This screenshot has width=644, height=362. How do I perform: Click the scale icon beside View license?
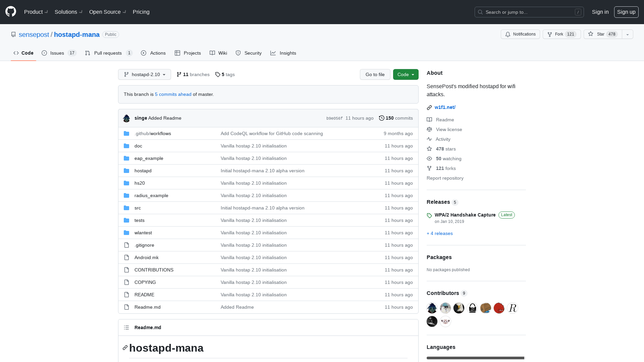coord(429,129)
